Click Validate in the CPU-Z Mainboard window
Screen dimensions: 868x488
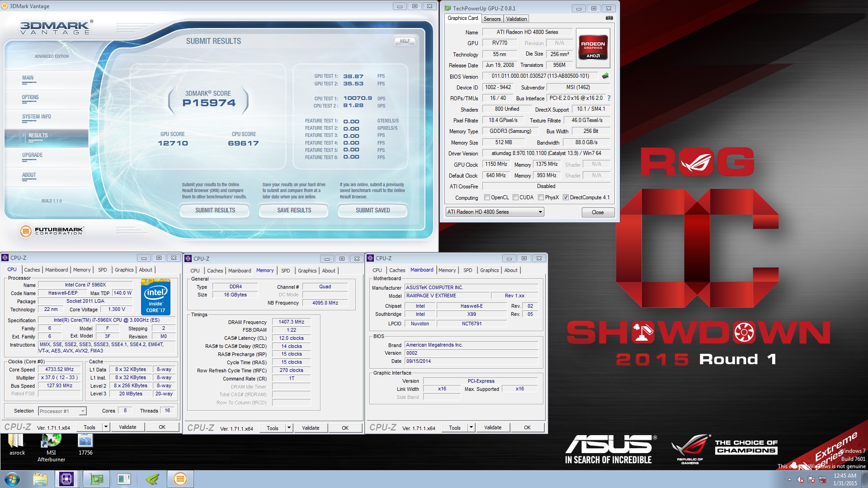coord(493,427)
